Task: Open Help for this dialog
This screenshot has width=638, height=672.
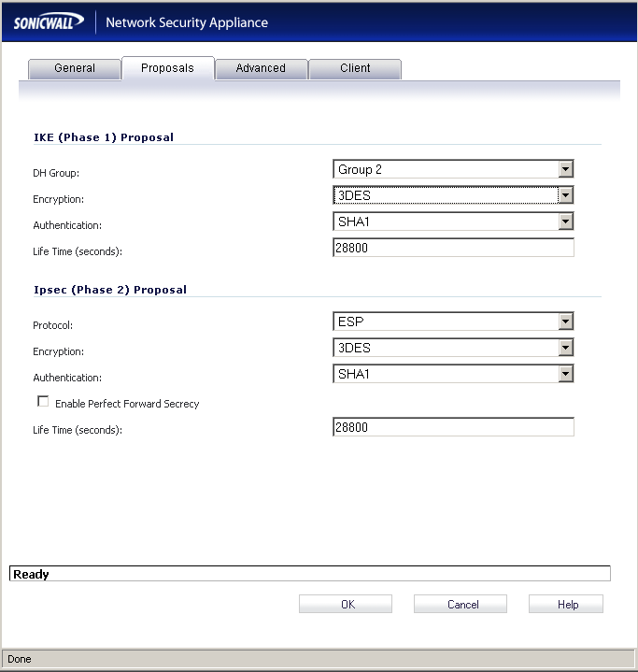Action: tap(565, 604)
